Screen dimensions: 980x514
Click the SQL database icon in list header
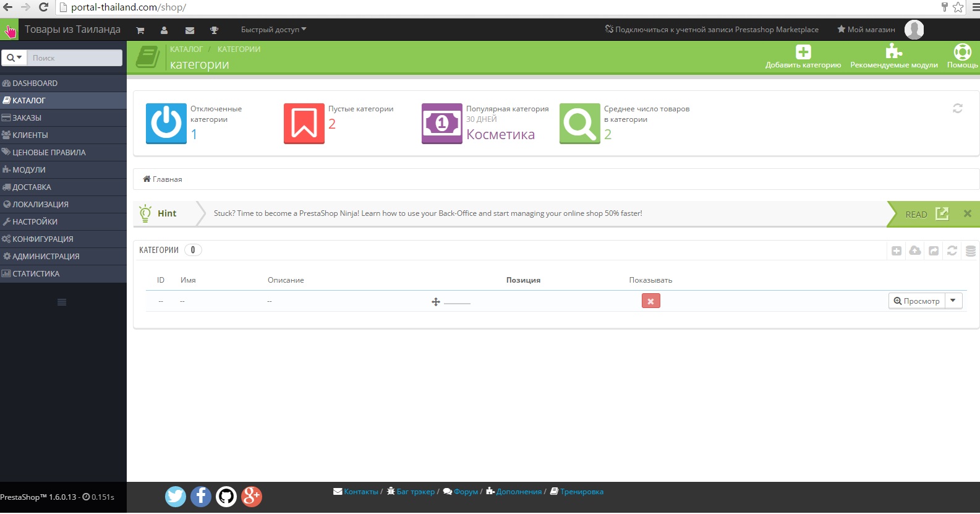(971, 251)
